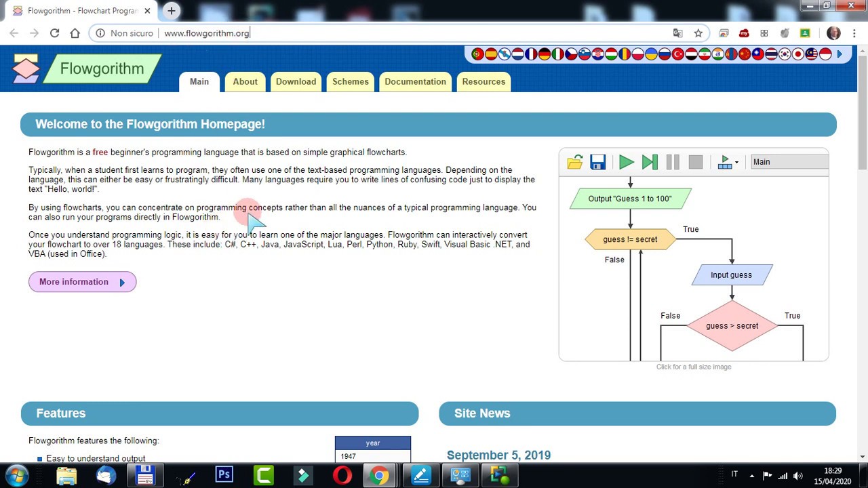Click the browser Back arrow
The image size is (868, 488).
tap(14, 33)
